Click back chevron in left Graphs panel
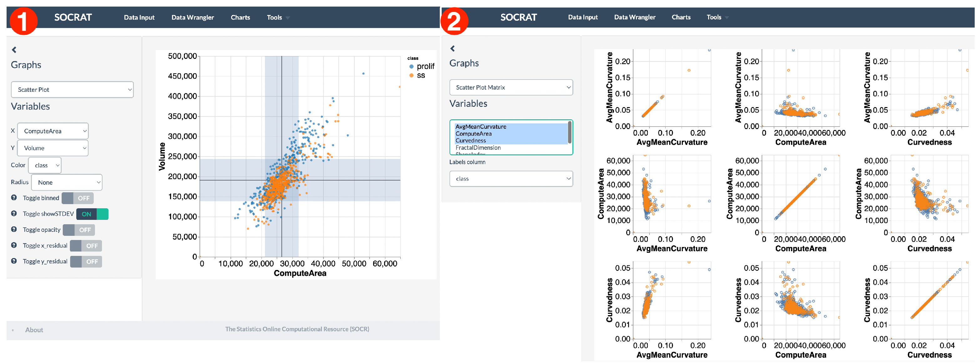Viewport: 980px width, 363px height. tap(14, 50)
